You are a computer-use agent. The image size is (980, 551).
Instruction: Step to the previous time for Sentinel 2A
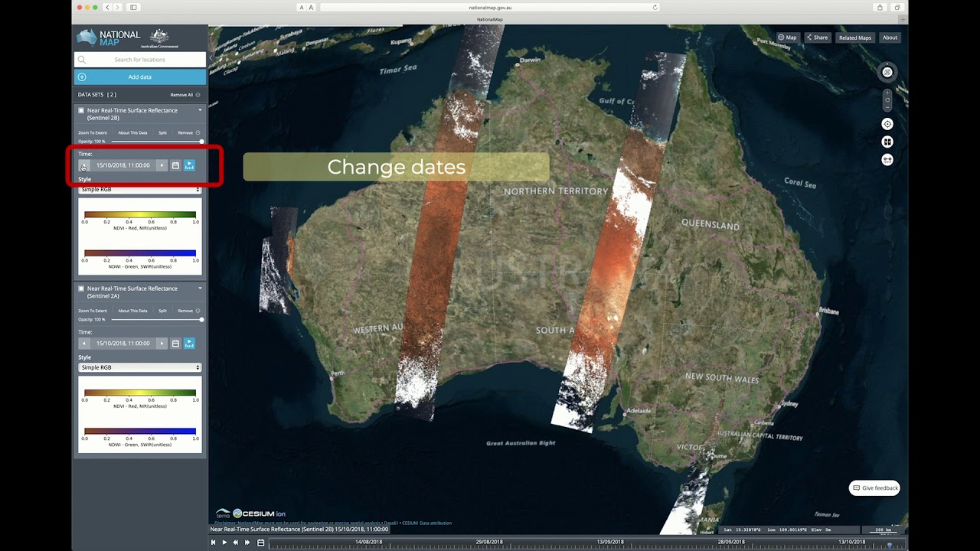point(84,344)
